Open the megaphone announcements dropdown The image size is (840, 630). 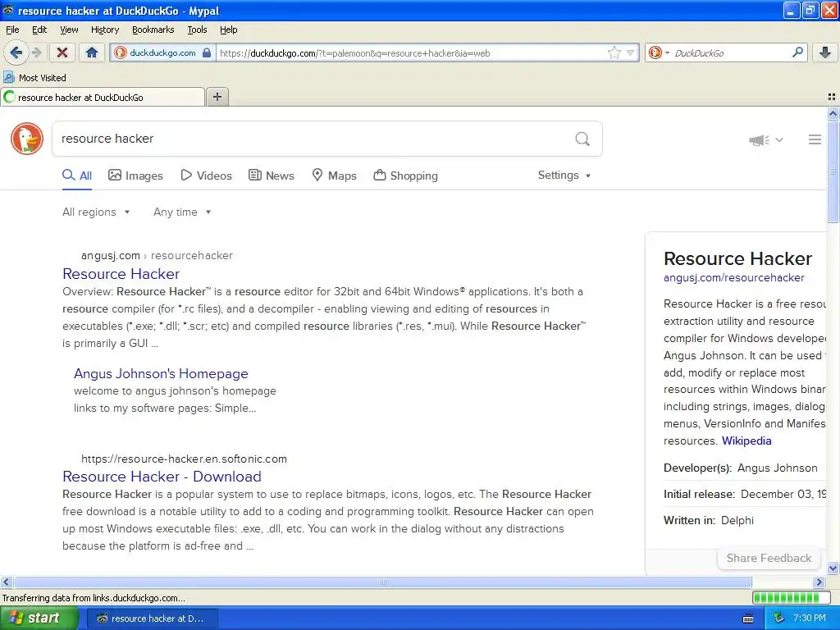[766, 139]
